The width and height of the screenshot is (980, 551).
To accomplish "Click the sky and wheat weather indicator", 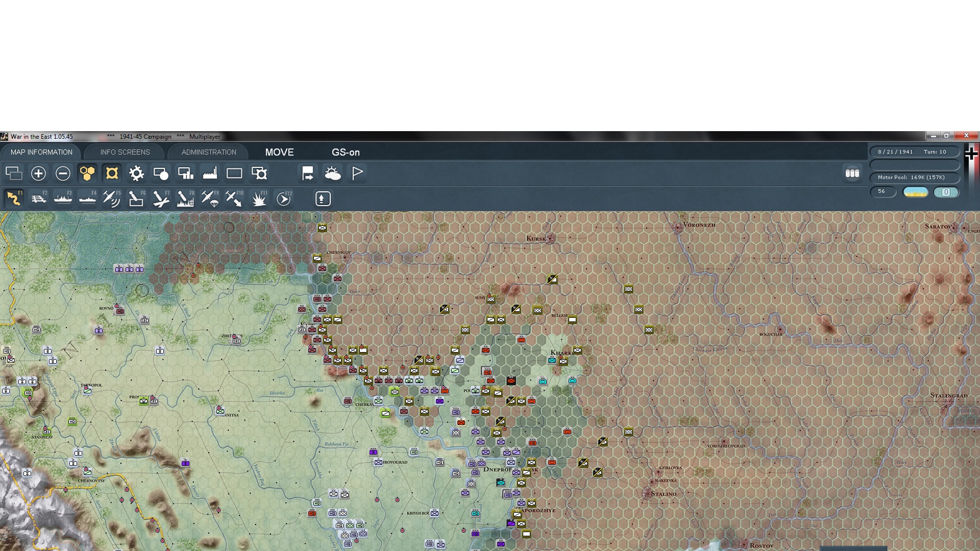I will [x=916, y=192].
